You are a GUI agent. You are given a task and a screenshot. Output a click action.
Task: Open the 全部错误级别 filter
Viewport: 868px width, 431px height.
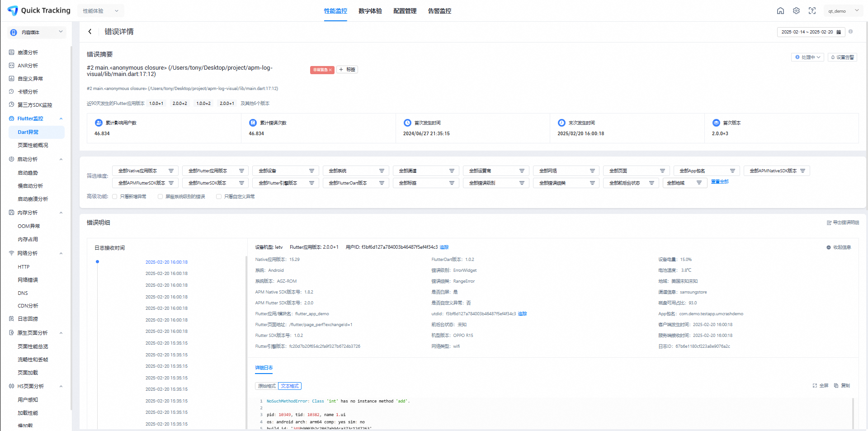click(x=496, y=183)
